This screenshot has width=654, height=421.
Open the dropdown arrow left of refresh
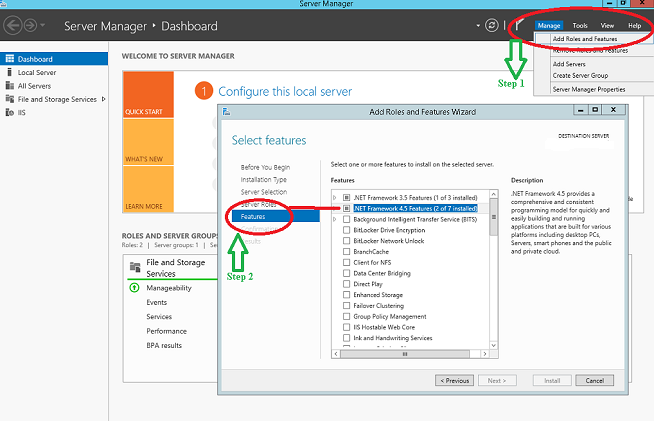pyautogui.click(x=478, y=26)
